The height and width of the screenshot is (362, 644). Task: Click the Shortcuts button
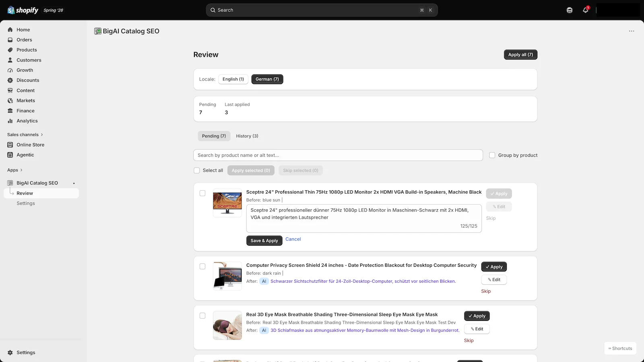click(x=620, y=348)
